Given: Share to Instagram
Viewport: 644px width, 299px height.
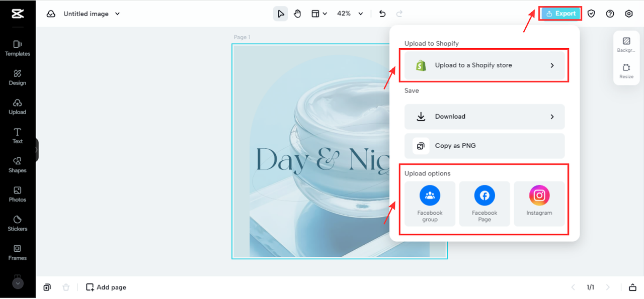Looking at the screenshot, I should [x=539, y=204].
